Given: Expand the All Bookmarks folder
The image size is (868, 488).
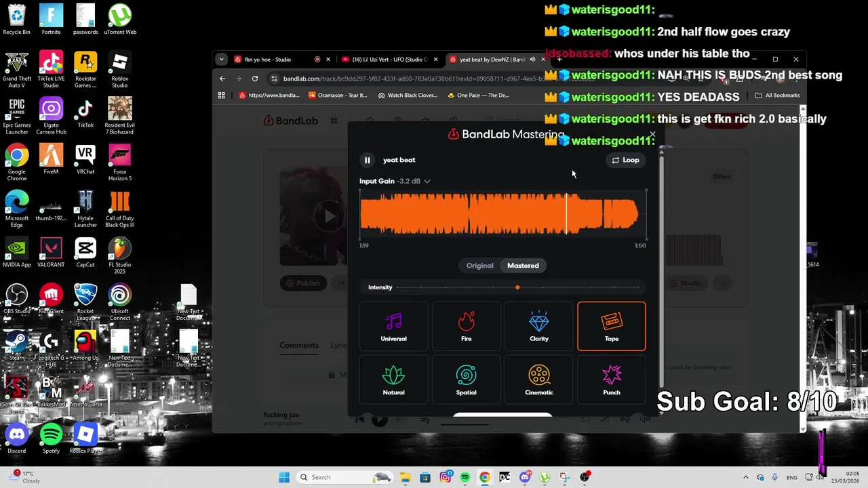Looking at the screenshot, I should (x=777, y=96).
